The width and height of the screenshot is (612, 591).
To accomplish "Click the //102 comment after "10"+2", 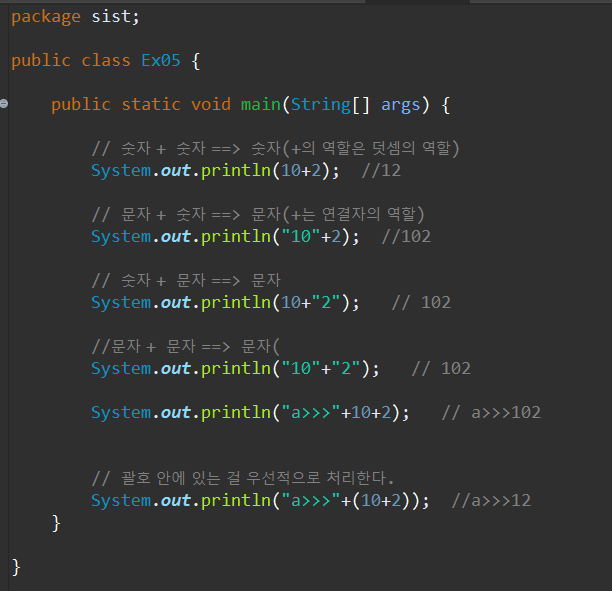I will 406,237.
